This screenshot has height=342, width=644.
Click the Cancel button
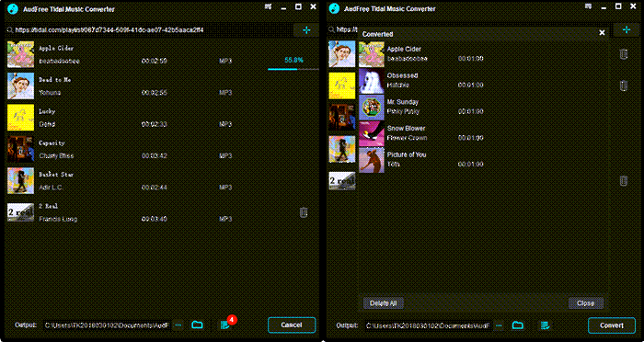(x=292, y=325)
